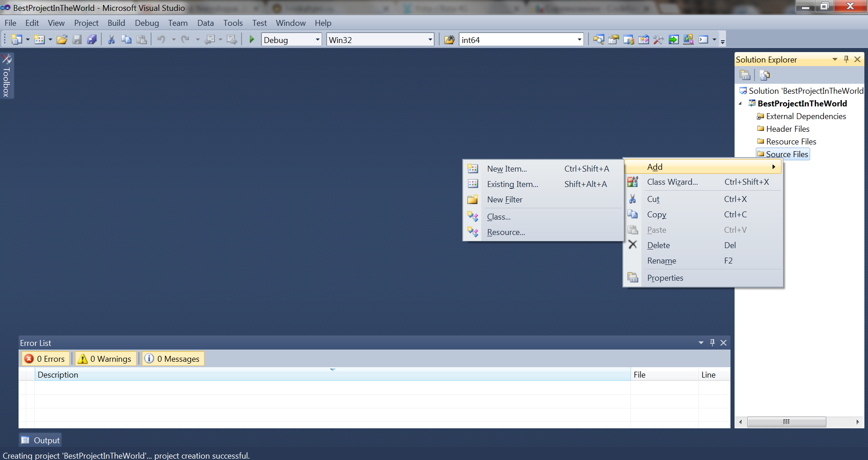The image size is (868, 460).
Task: Open New Project icon dropdown arrow
Action: pyautogui.click(x=28, y=40)
